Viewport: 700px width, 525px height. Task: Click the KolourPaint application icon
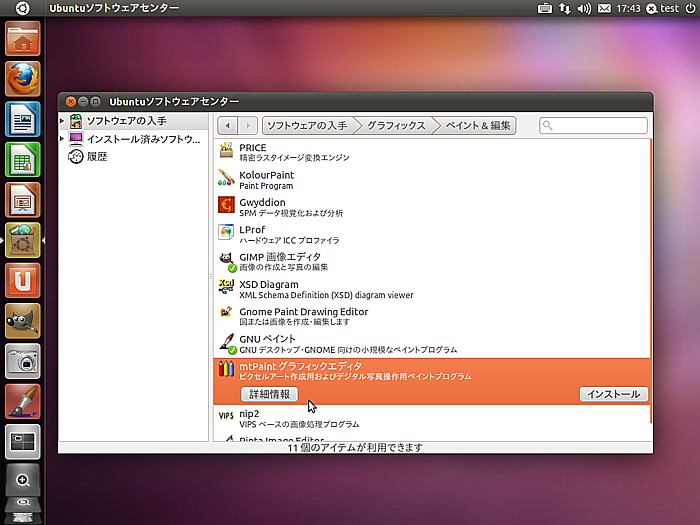tap(226, 178)
